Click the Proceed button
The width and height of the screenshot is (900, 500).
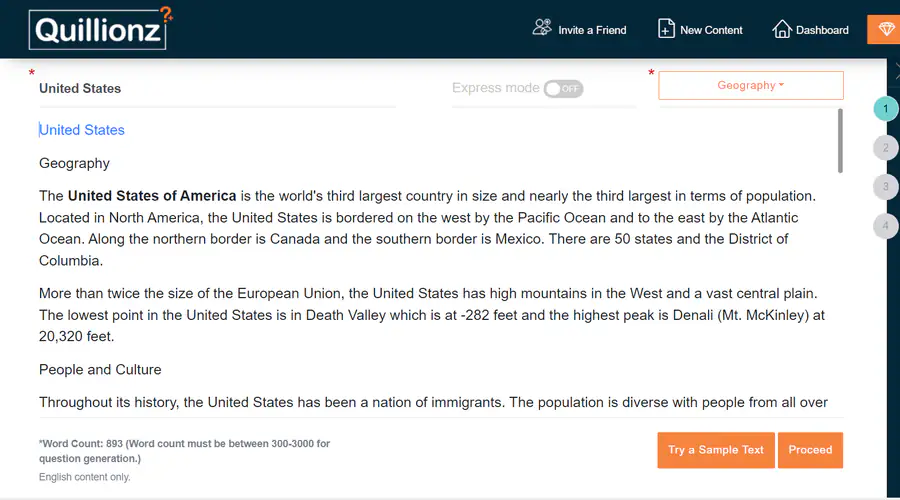click(x=810, y=450)
